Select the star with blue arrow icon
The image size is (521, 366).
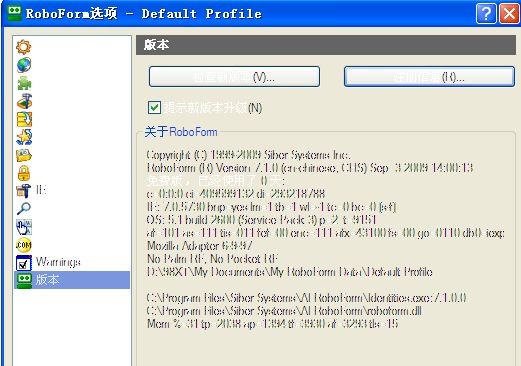[24, 137]
